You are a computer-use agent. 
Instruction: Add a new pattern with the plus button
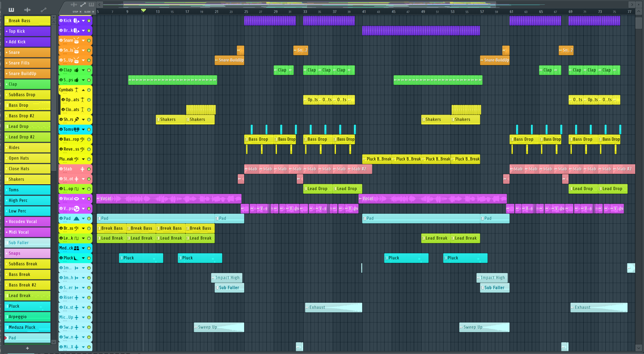(27, 348)
